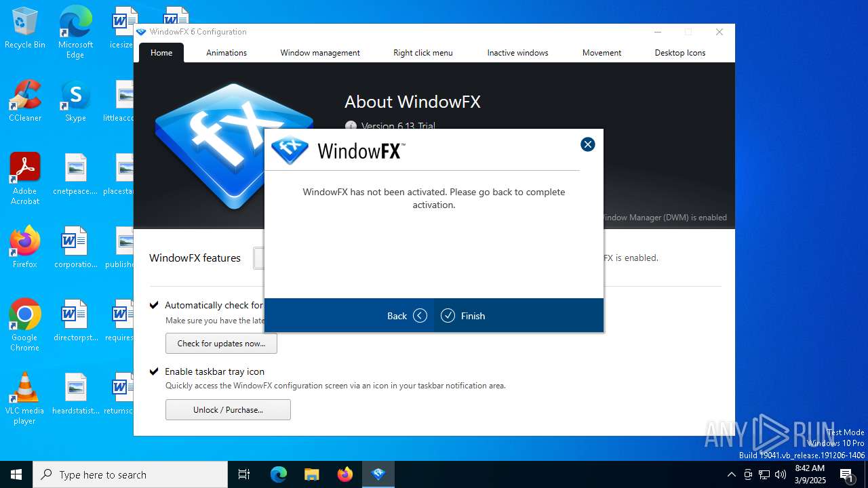The width and height of the screenshot is (868, 488).
Task: Open the Window management tab
Action: [x=320, y=53]
